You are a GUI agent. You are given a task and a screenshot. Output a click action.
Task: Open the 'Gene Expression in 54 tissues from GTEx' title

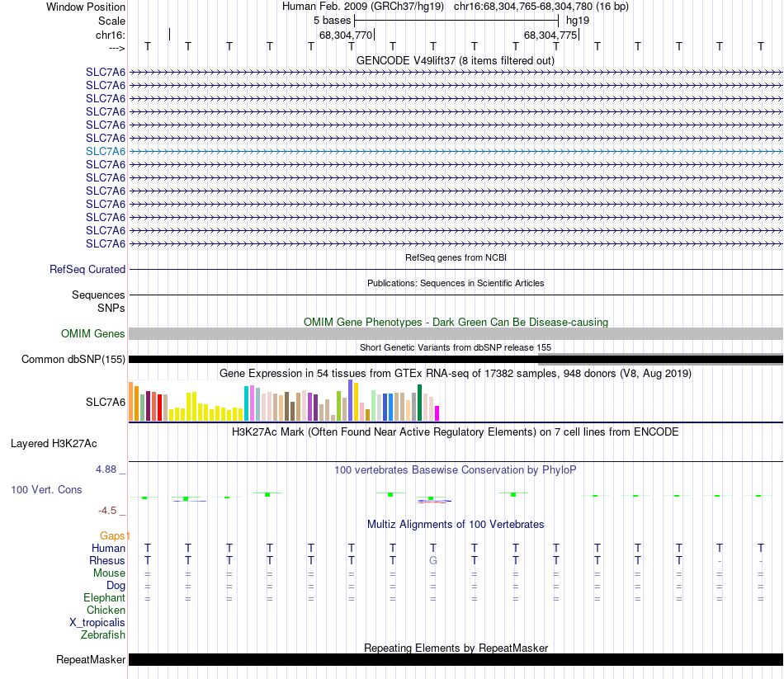click(456, 374)
